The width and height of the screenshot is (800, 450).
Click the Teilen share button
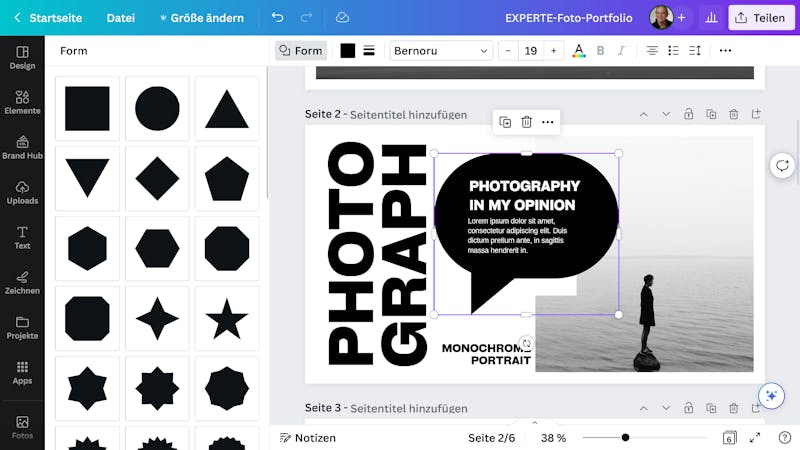(761, 18)
